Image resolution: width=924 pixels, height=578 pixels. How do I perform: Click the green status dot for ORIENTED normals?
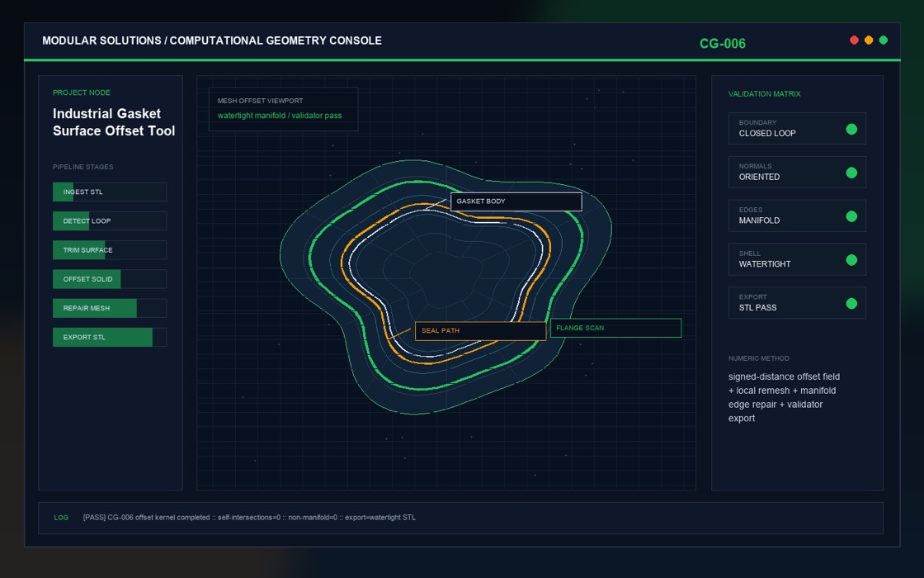tap(851, 173)
